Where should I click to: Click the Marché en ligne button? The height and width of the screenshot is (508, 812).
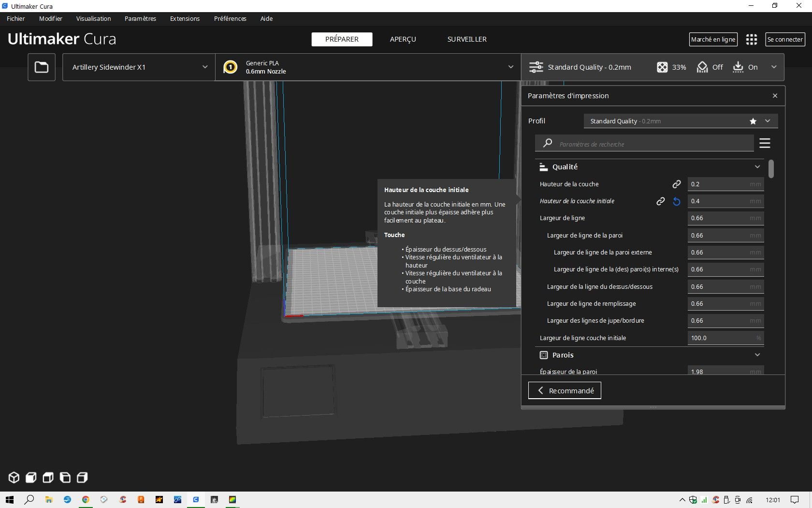coord(713,40)
